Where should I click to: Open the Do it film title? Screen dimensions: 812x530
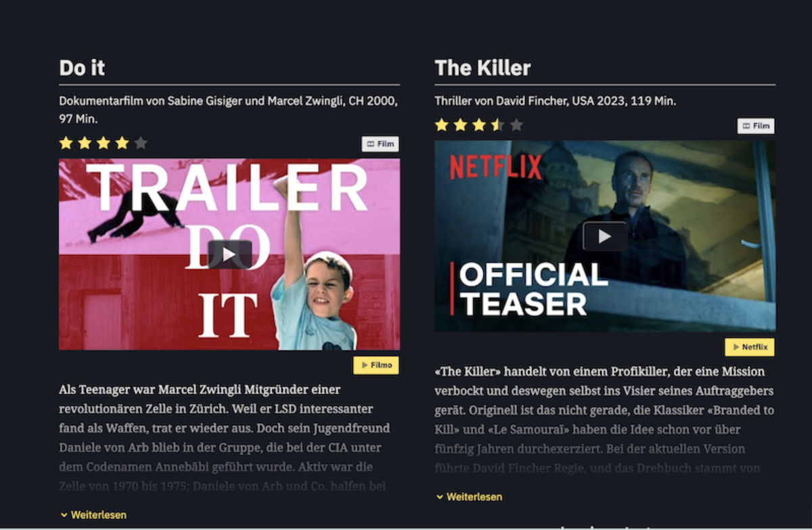pos(82,68)
